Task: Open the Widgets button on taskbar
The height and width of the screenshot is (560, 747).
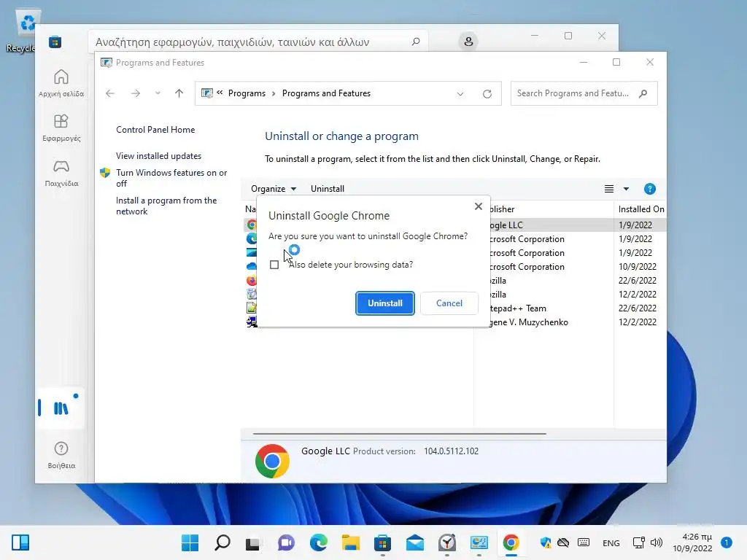Action: coord(20,542)
